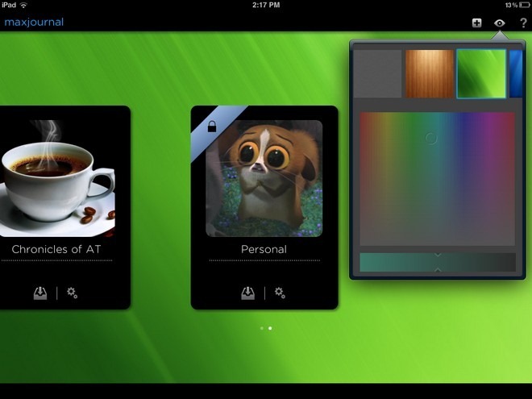
Task: Choose the green leaf background thumbnail
Action: click(x=481, y=73)
